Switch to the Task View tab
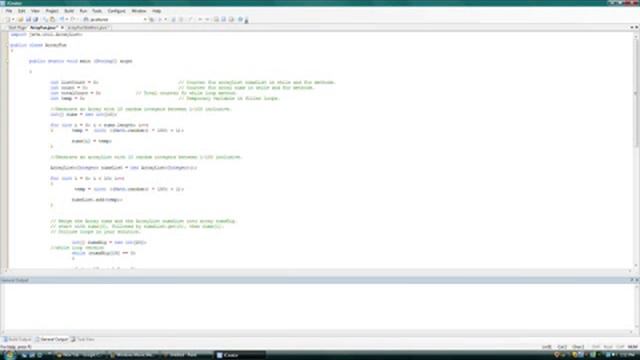 [x=83, y=340]
